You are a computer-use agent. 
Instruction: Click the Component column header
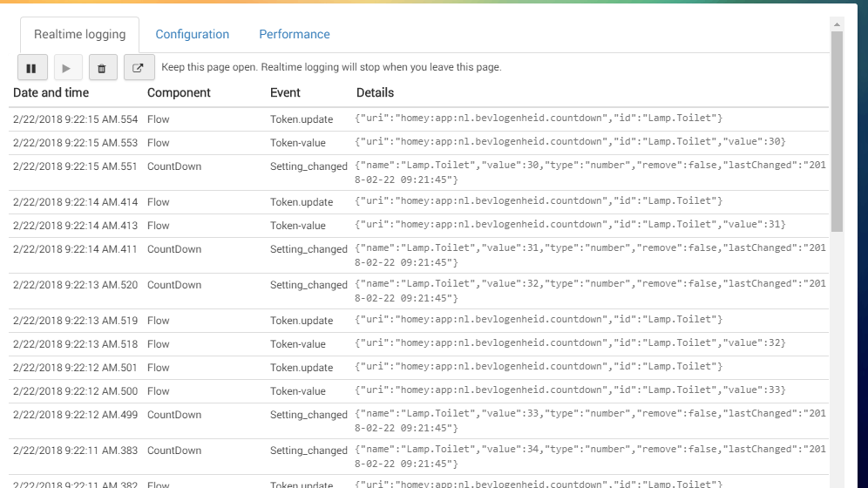click(x=179, y=92)
